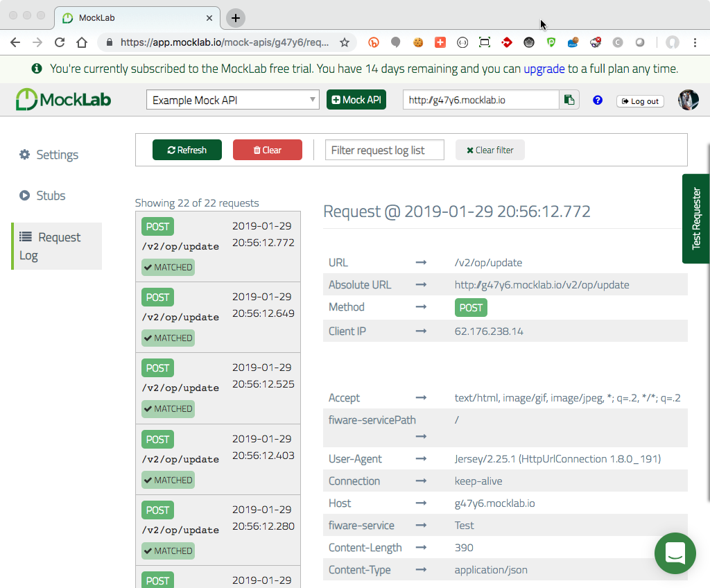710x588 pixels.
Task: Open Chrome's three-dot menu
Action: [695, 42]
